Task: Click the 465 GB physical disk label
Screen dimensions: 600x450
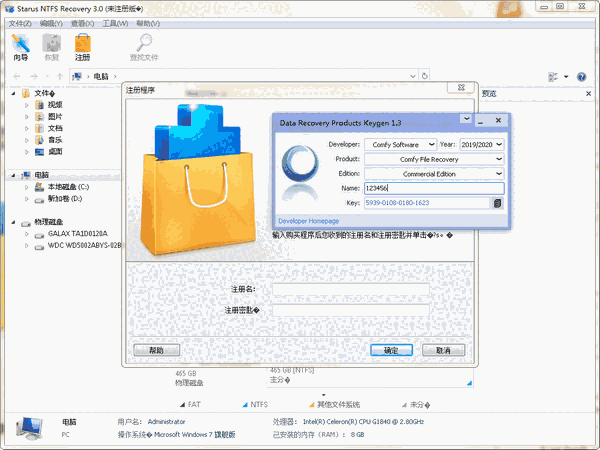Action: [x=186, y=373]
